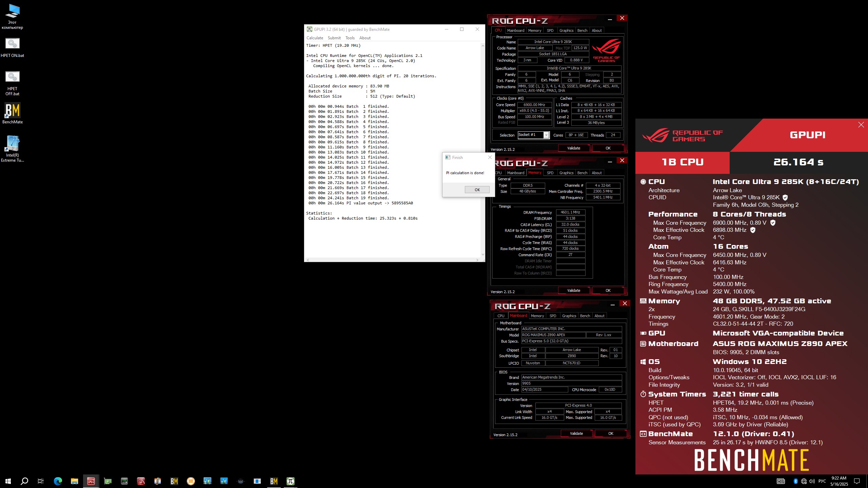Open the notification center icon
868x488 pixels.
[857, 481]
